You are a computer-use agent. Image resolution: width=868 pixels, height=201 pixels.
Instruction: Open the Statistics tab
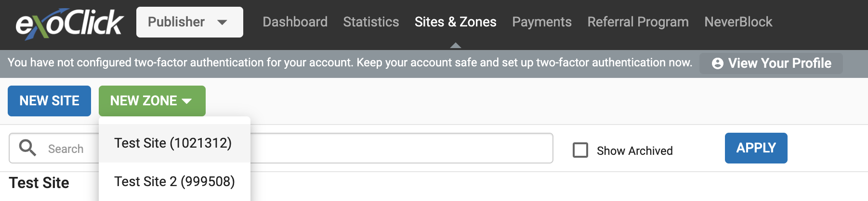[371, 22]
